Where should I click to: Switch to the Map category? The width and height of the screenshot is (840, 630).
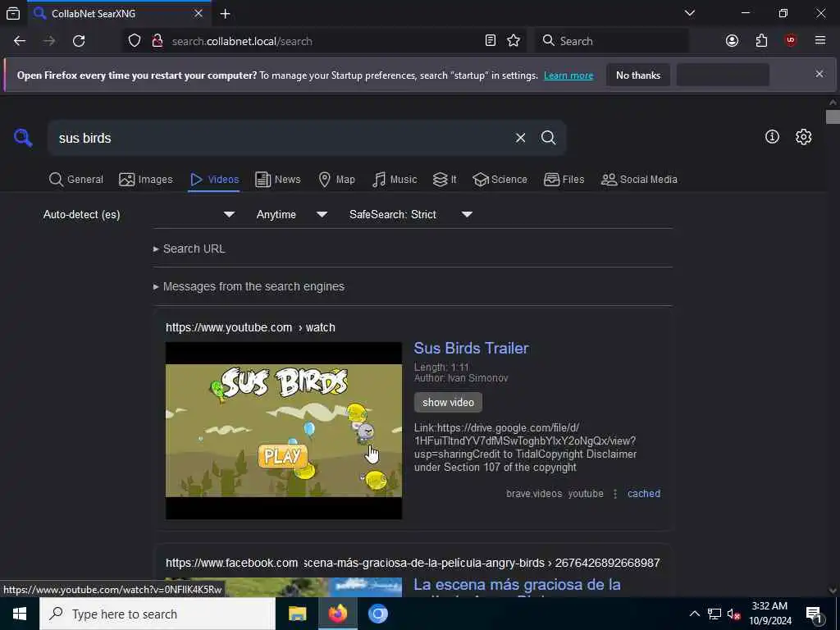[x=336, y=180]
